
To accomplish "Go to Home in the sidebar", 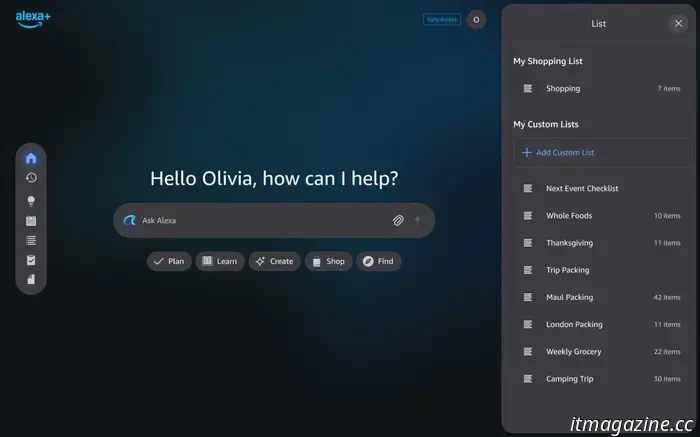I will pyautogui.click(x=31, y=158).
